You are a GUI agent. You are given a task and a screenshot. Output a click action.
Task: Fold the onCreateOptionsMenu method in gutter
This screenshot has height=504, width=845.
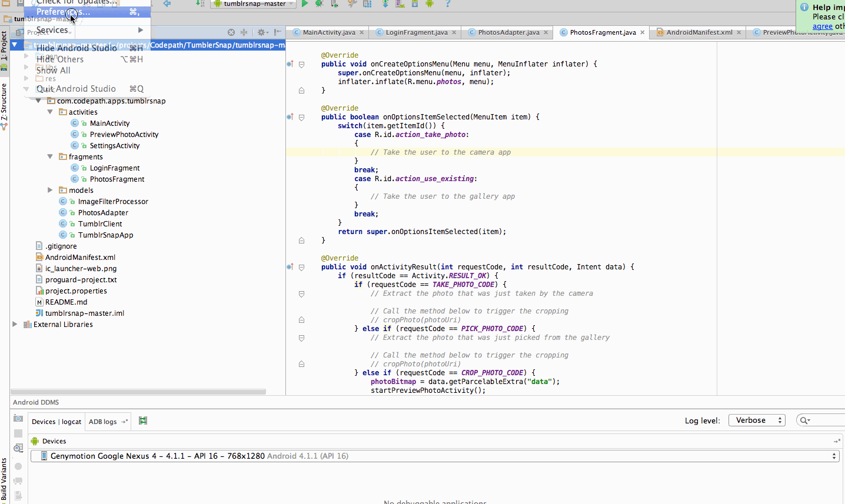(301, 65)
